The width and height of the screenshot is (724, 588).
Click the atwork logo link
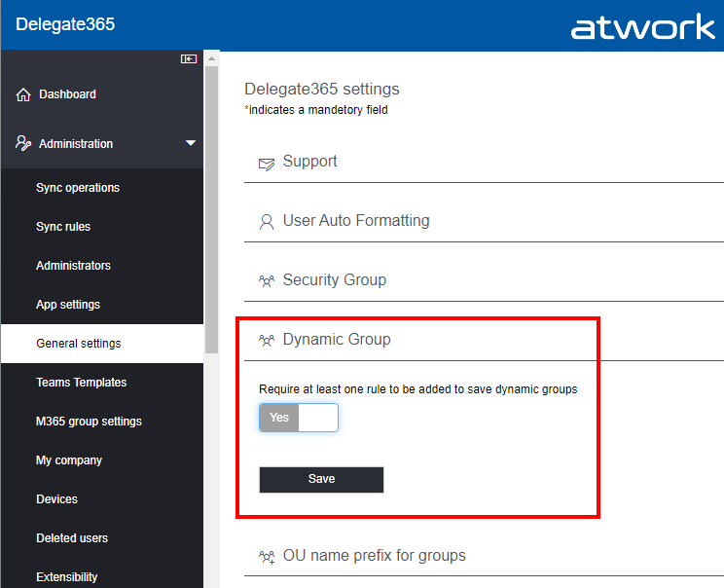[642, 26]
